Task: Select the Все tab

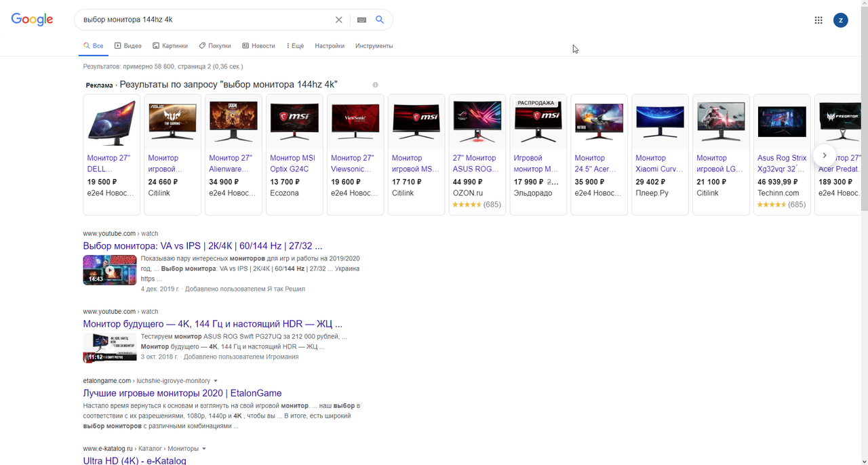Action: pos(94,46)
